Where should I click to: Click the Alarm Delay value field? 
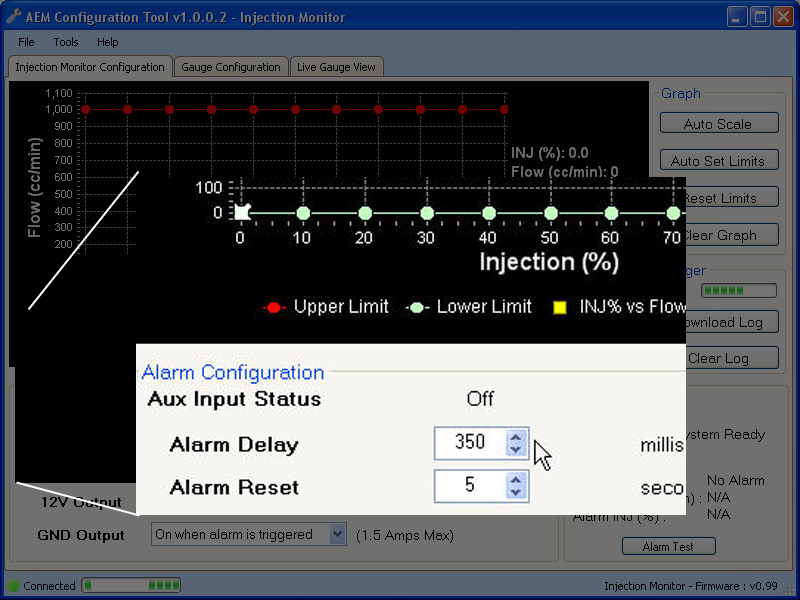[x=470, y=443]
